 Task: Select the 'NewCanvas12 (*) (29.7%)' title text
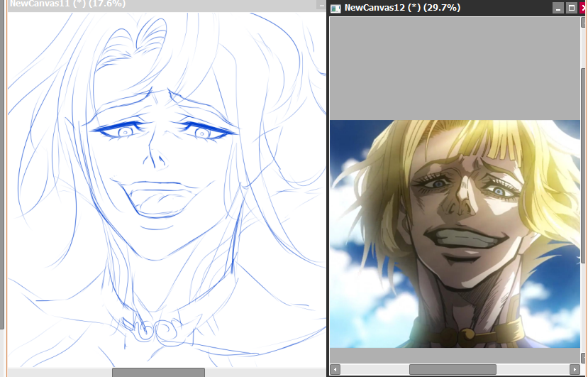click(x=402, y=8)
